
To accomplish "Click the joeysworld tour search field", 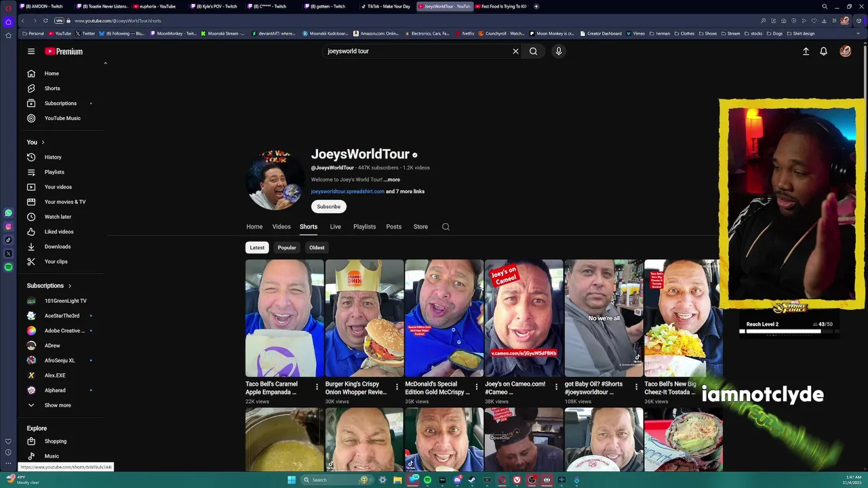I will (417, 52).
